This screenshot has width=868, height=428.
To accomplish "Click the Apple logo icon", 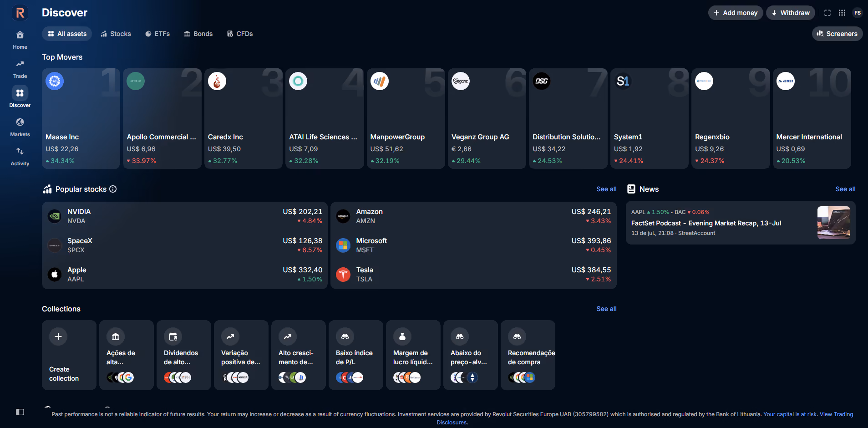I will point(55,275).
